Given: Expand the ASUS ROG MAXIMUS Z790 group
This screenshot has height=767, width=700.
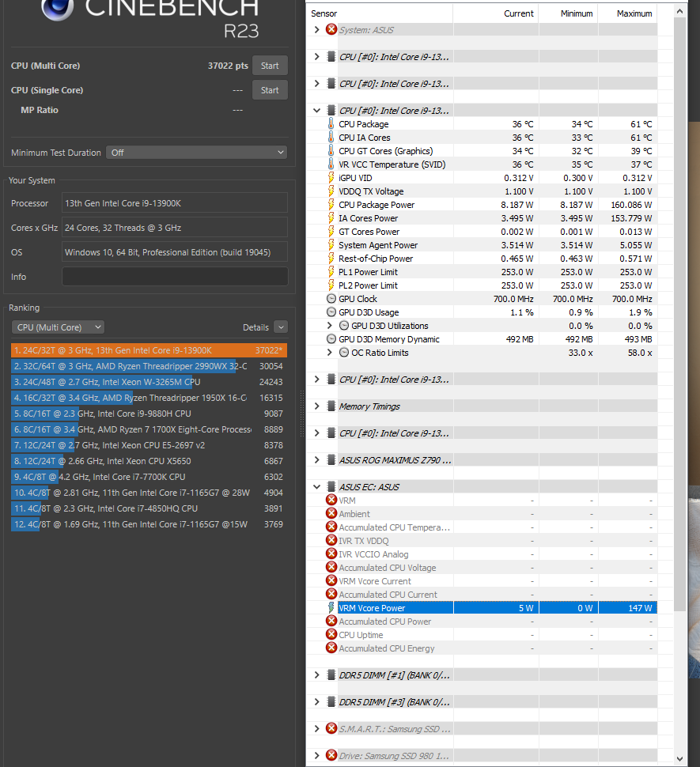Looking at the screenshot, I should click(316, 460).
